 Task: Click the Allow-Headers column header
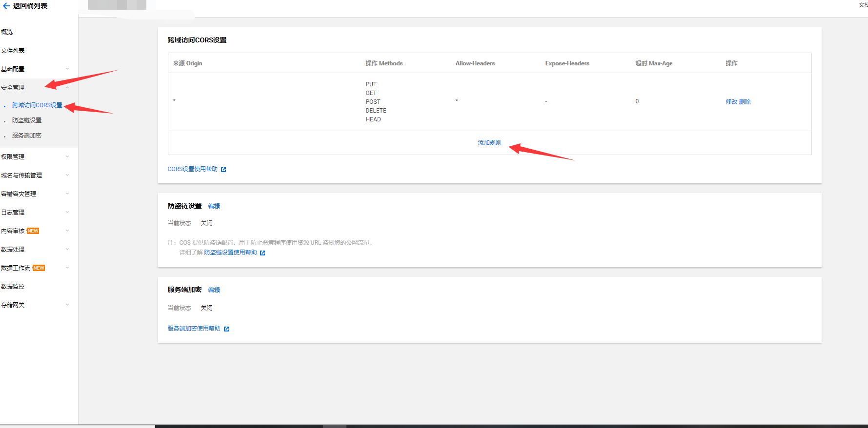click(x=475, y=63)
